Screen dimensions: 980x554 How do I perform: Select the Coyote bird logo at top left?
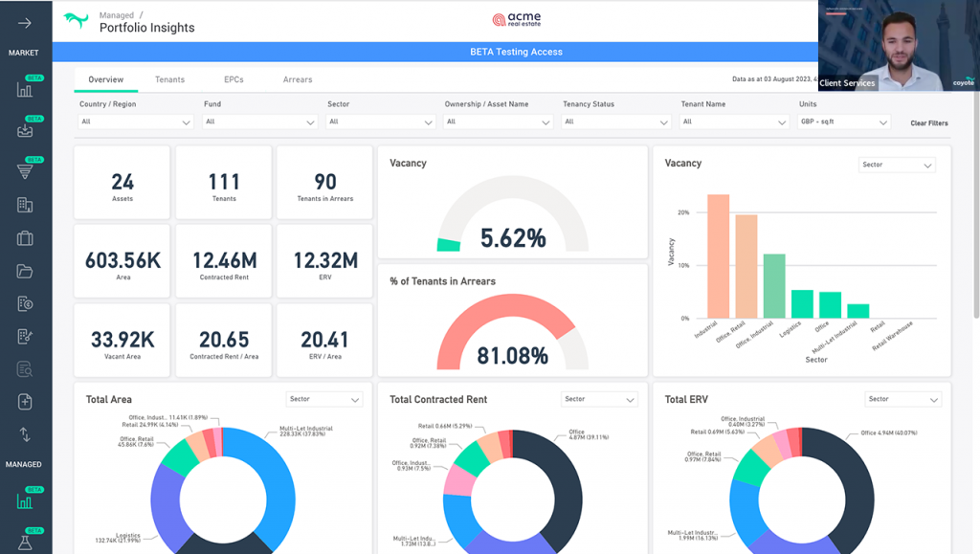tap(74, 20)
